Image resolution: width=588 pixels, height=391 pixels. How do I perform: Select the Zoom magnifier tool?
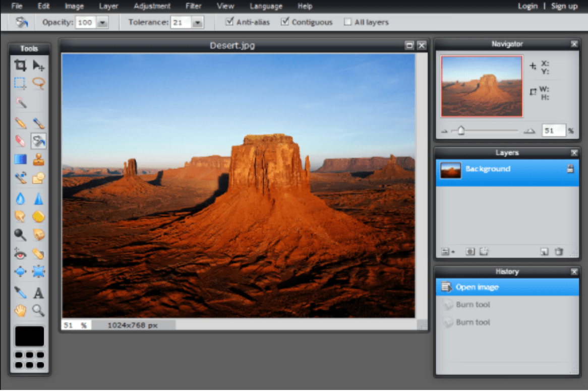38,310
